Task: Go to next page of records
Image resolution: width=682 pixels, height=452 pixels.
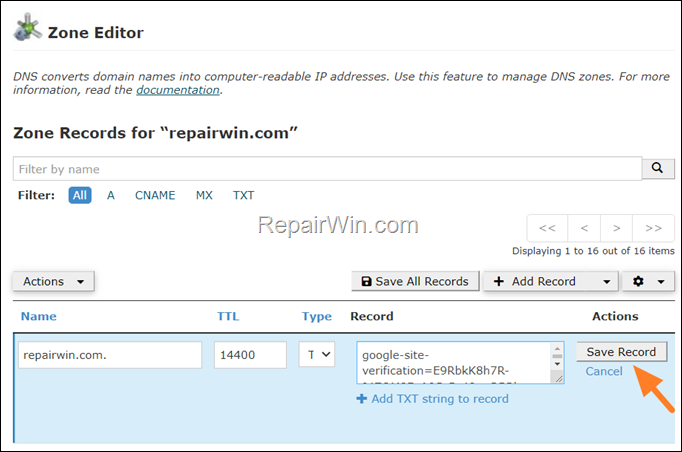Action: pos(616,228)
